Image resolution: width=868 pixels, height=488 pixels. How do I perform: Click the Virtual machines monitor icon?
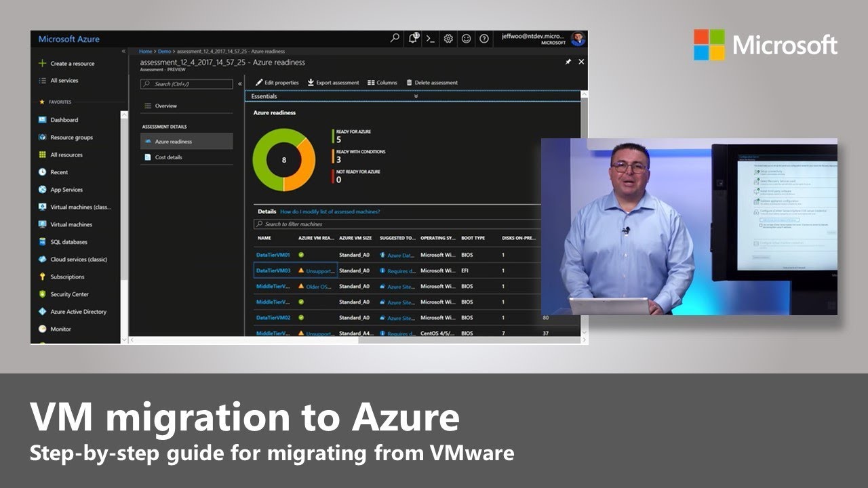pos(43,224)
